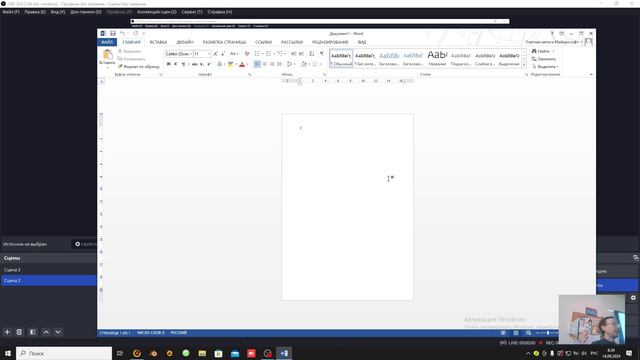Click the Task View icon on the taskbar

click(120, 353)
